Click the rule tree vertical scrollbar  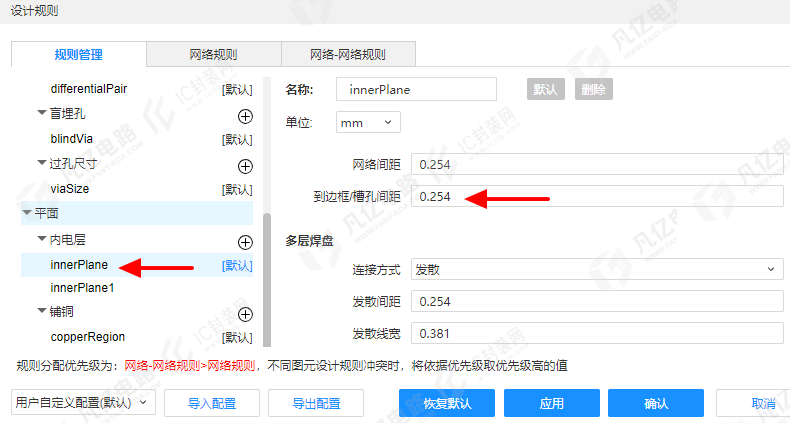pos(267,279)
